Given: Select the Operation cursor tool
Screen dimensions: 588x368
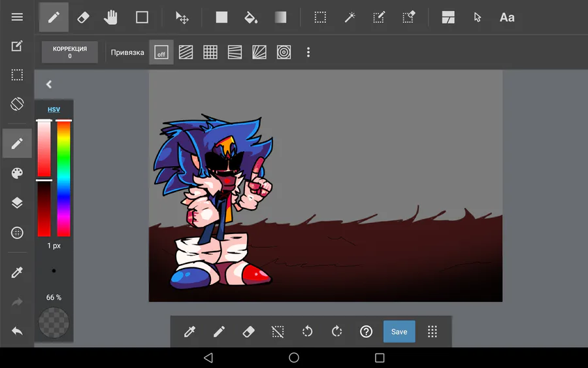Looking at the screenshot, I should [x=478, y=17].
